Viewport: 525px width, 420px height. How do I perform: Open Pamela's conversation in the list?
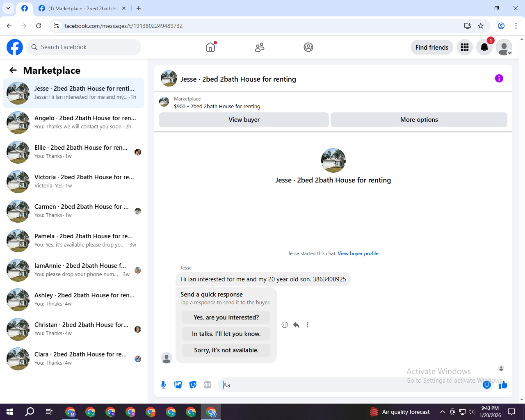(x=74, y=241)
